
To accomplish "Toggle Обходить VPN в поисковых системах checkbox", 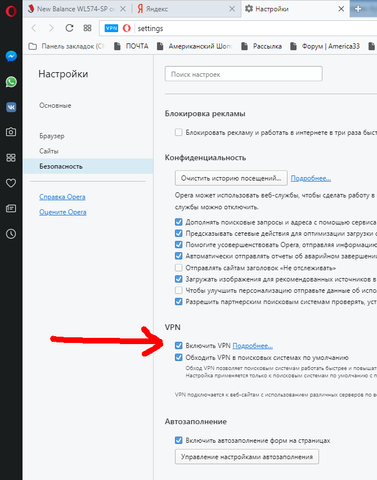I will point(179,358).
